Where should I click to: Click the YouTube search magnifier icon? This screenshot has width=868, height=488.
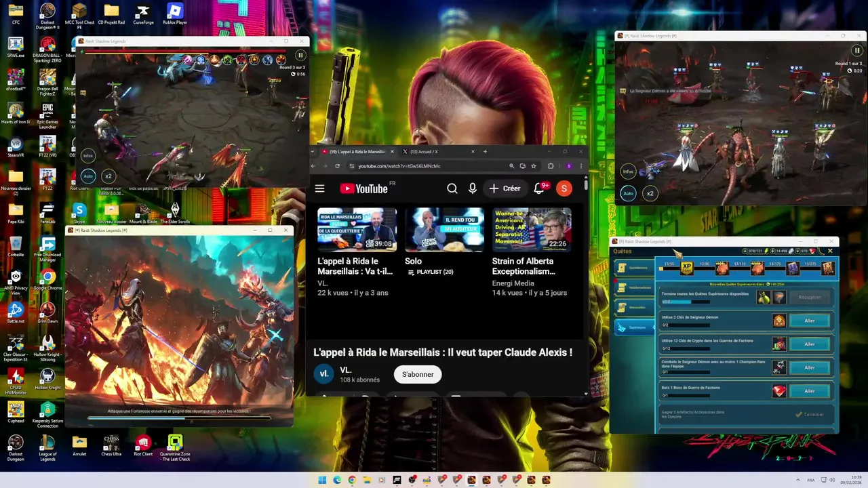coord(452,188)
